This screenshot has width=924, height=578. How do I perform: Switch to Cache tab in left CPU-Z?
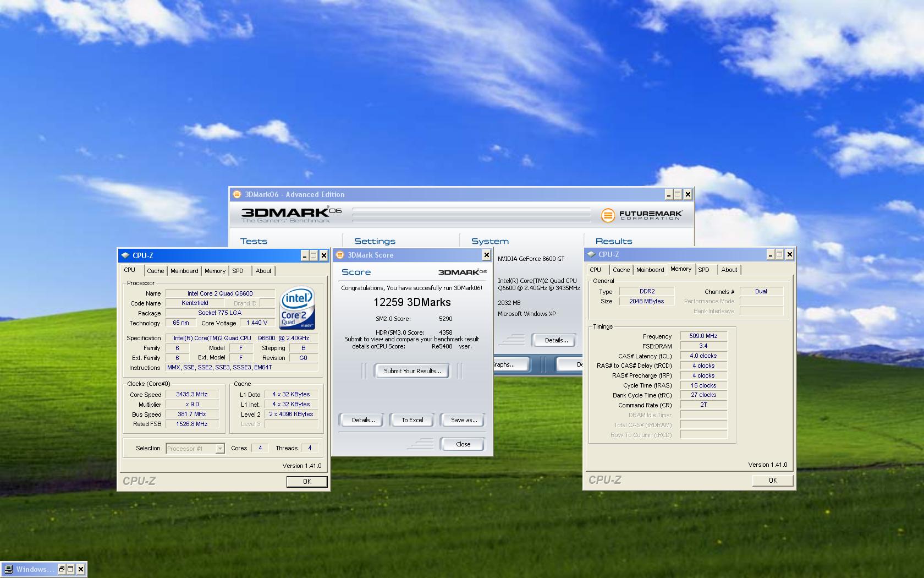tap(155, 271)
